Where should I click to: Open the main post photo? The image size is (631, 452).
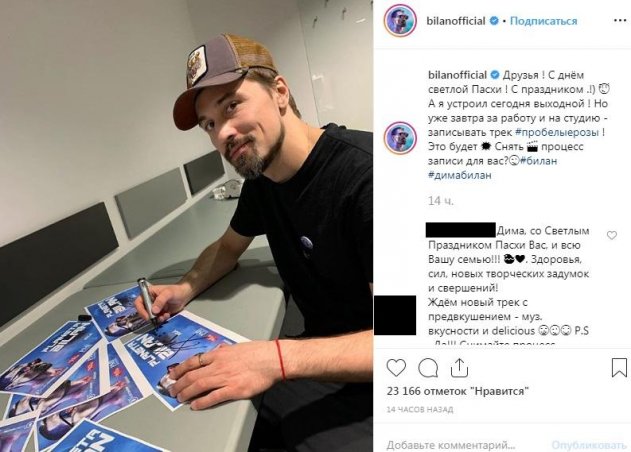[x=186, y=226]
